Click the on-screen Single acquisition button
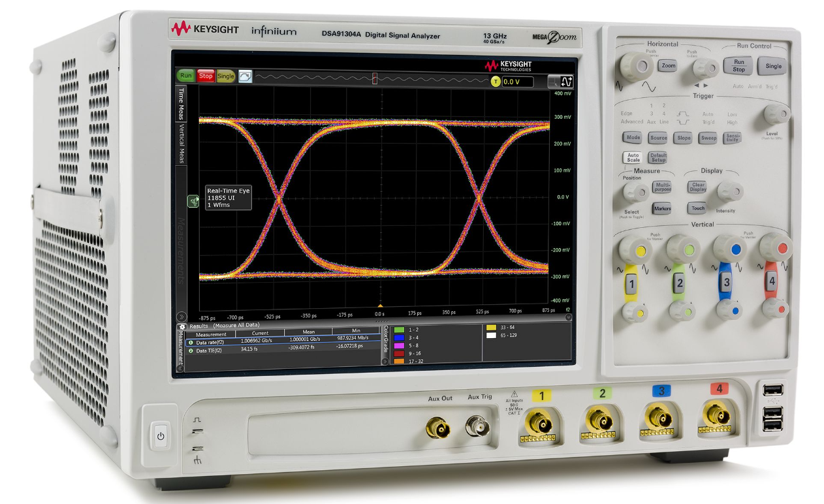Image resolution: width=824 pixels, height=504 pixels. click(226, 76)
